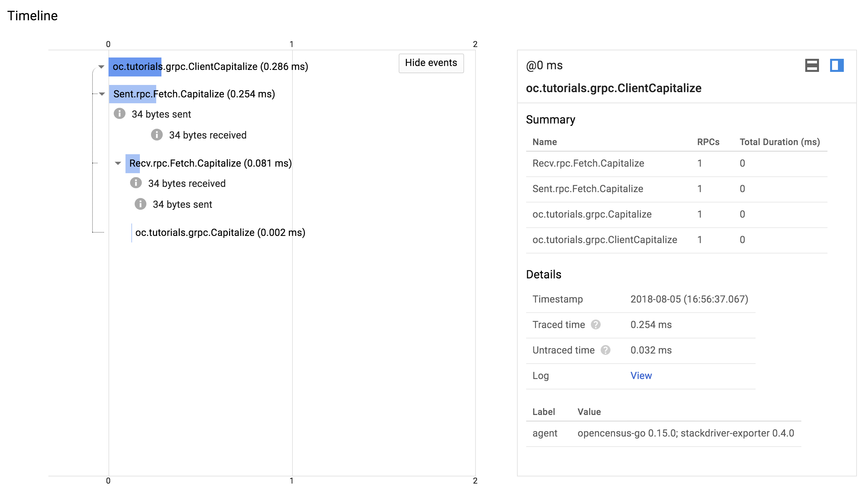Click the untraced time value 0.032 ms
Screen dimensions: 868x496
click(651, 350)
